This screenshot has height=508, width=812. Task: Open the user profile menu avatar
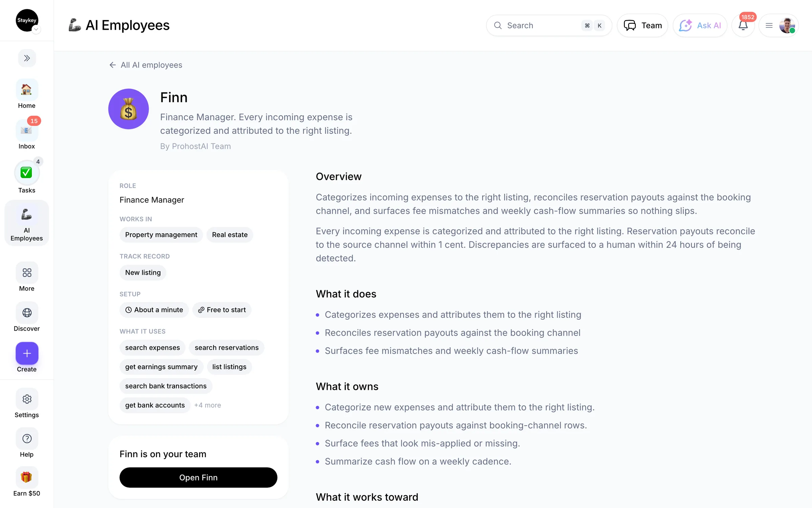[x=787, y=25]
